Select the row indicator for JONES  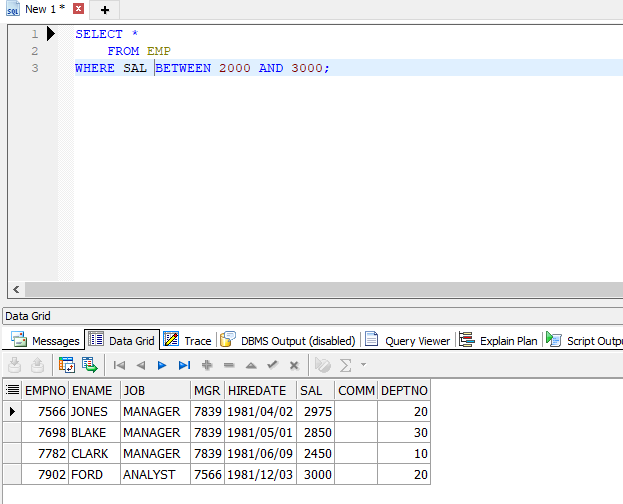point(12,411)
